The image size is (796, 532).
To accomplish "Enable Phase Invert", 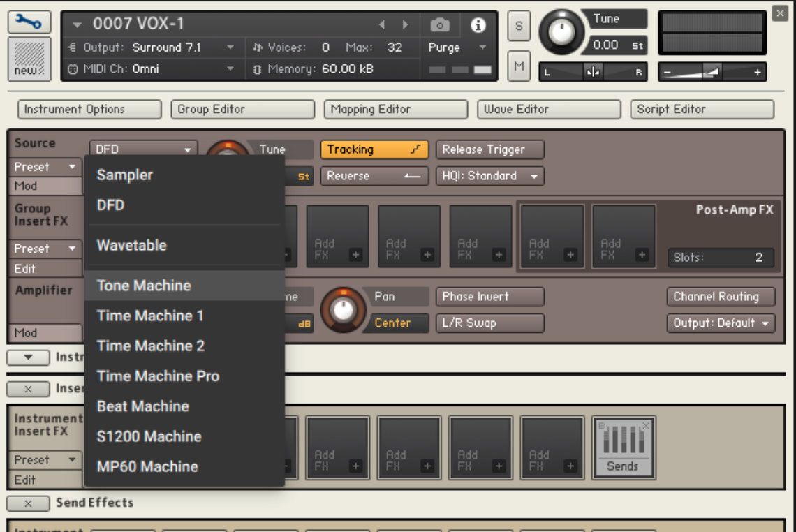I will [x=489, y=297].
